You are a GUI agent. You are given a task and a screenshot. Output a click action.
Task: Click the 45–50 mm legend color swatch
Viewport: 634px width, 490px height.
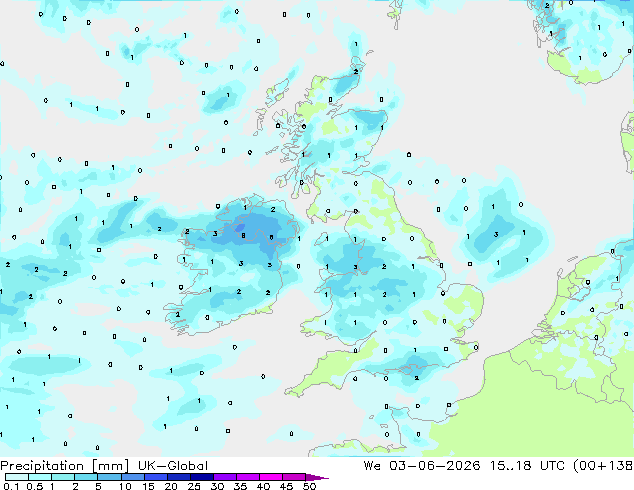[x=294, y=477]
